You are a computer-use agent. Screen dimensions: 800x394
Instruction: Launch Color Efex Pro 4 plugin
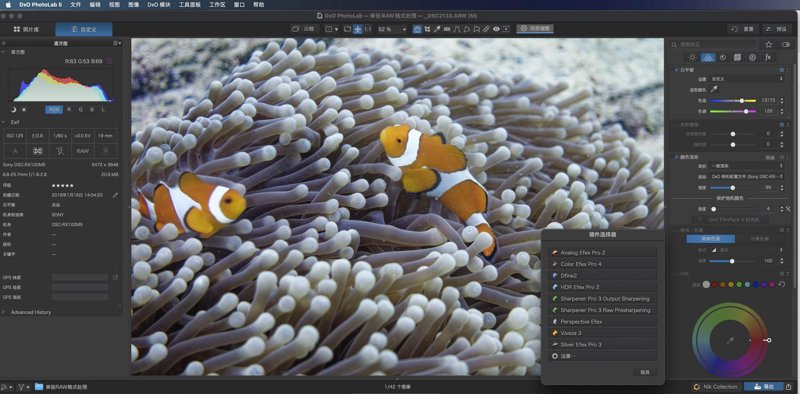[603, 264]
